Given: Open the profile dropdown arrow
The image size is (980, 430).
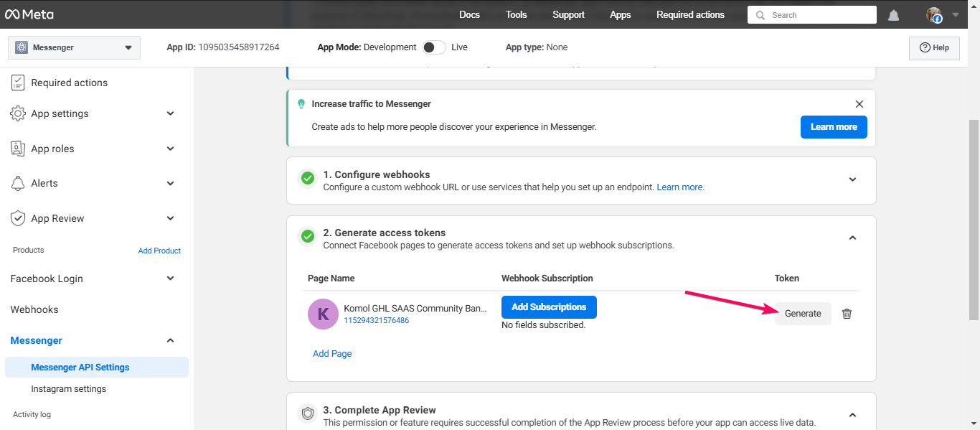Looking at the screenshot, I should pos(956,15).
